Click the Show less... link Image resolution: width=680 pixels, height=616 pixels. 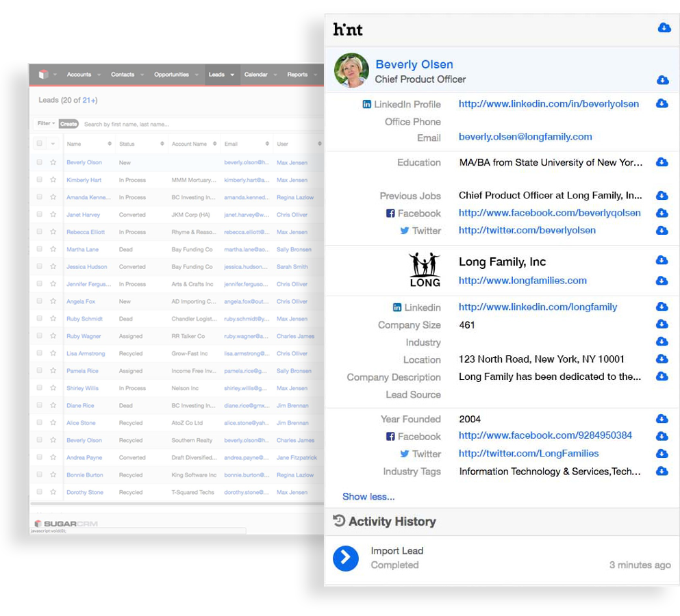(x=368, y=496)
